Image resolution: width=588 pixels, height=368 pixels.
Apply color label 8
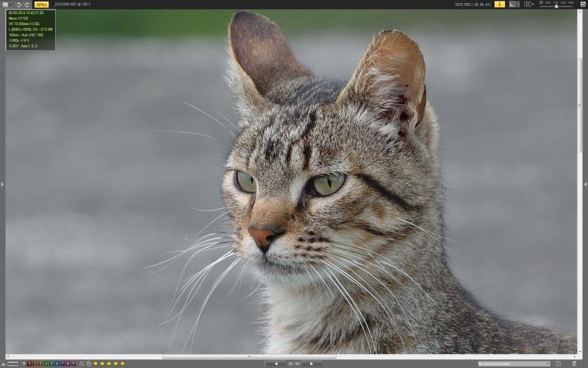click(x=68, y=364)
